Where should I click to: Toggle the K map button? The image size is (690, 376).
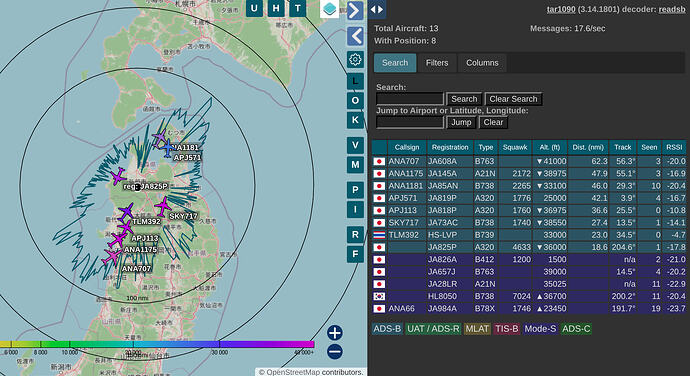tap(355, 120)
